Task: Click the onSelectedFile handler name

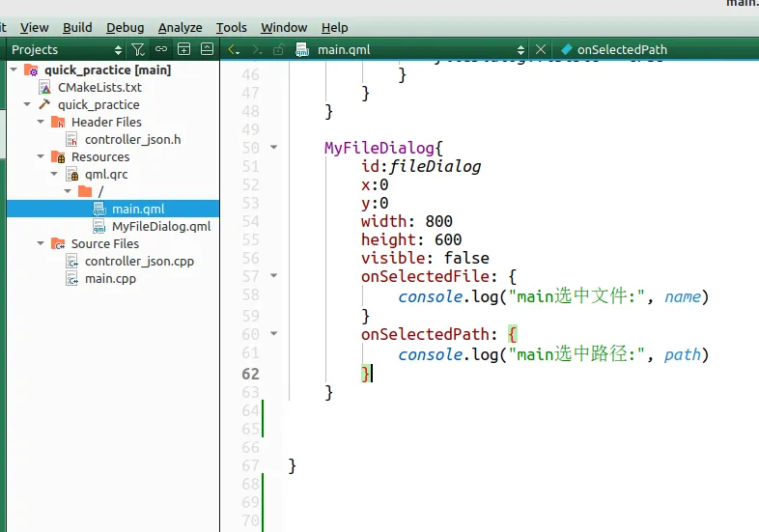Action: point(426,277)
